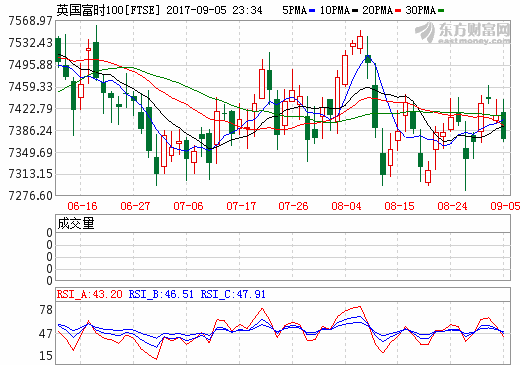The image size is (520, 365).
Task: Click the 7568.97 price axis label
Action: pos(30,21)
